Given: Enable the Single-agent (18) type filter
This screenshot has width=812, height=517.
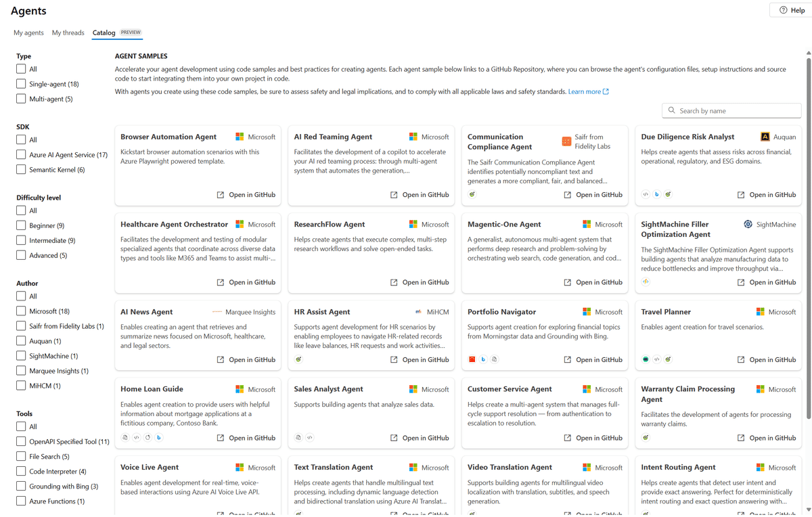Looking at the screenshot, I should pyautogui.click(x=22, y=84).
